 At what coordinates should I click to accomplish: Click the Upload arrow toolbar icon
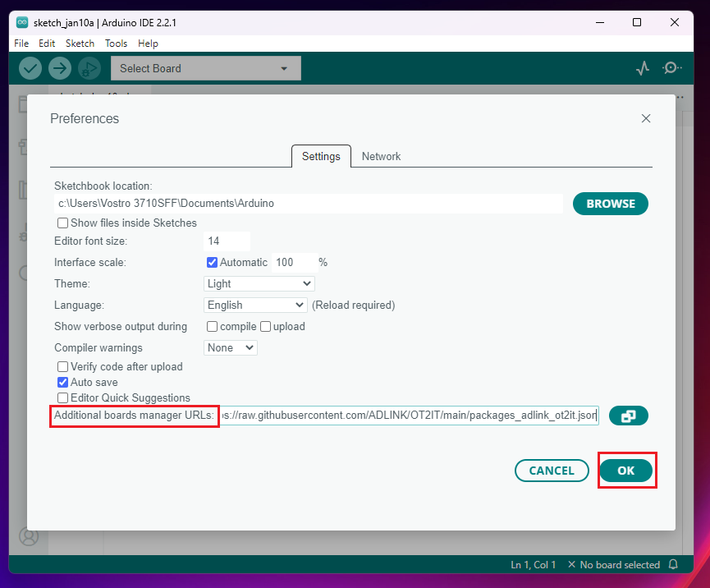click(x=59, y=68)
